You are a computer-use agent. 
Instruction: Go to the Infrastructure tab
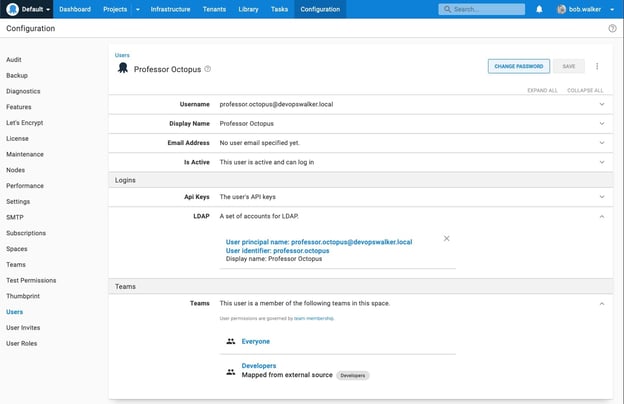pos(170,9)
